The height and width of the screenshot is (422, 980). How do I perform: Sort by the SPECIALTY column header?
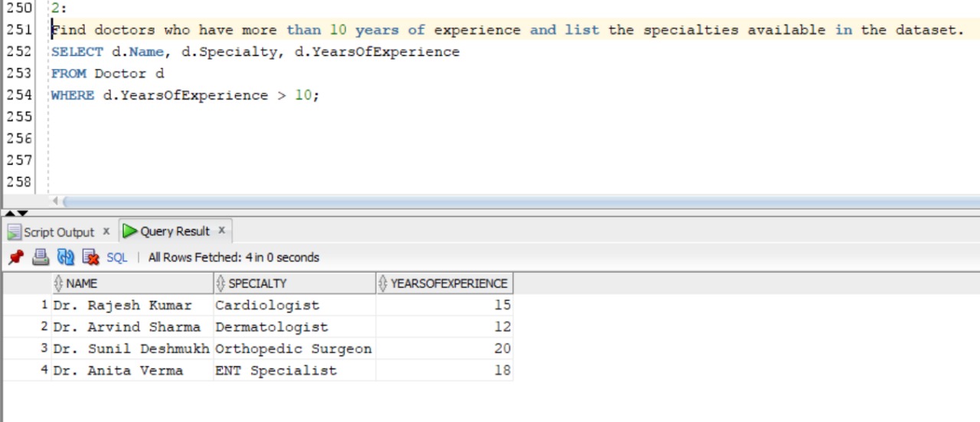296,283
